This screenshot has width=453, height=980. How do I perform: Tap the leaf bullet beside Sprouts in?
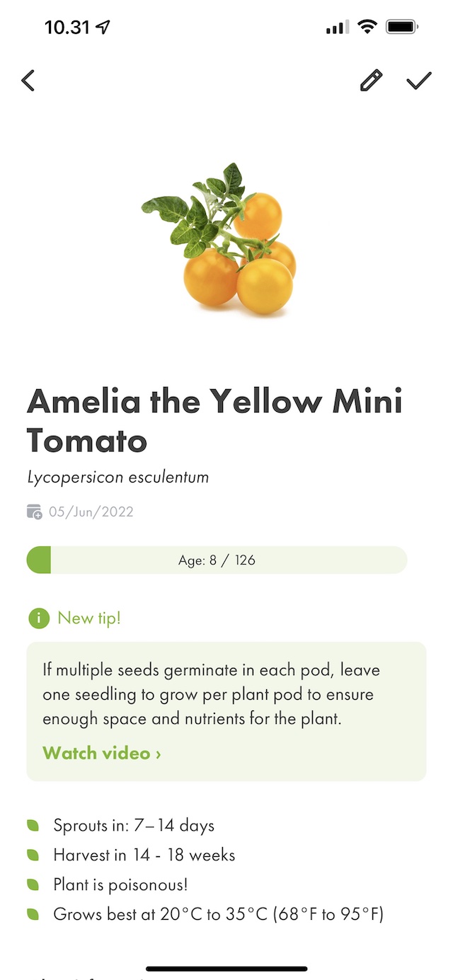(x=33, y=825)
